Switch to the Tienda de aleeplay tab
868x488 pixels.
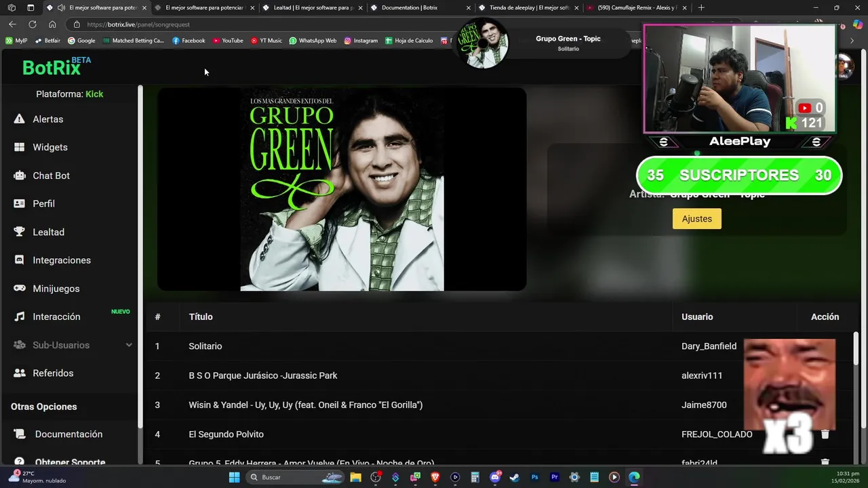(x=528, y=7)
